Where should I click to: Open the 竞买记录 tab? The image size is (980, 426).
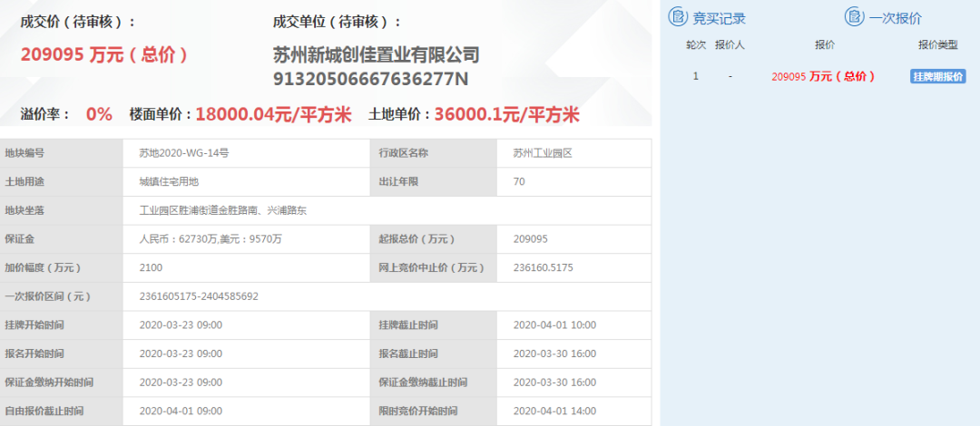click(x=719, y=18)
